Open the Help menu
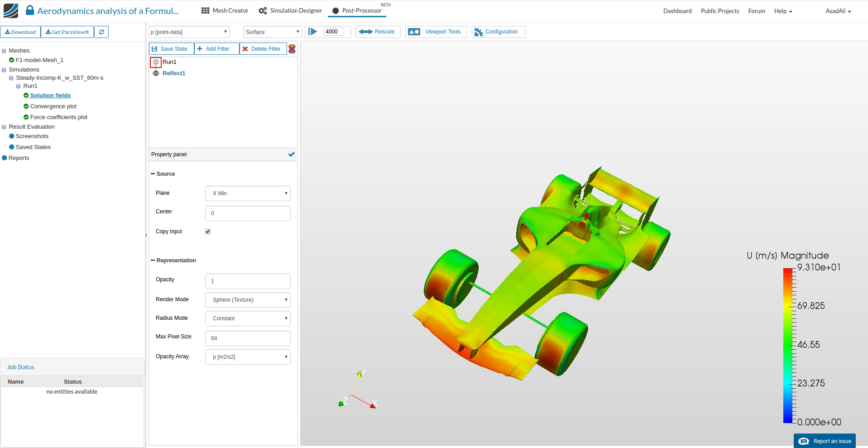Viewport: 868px width, 448px height. [783, 11]
